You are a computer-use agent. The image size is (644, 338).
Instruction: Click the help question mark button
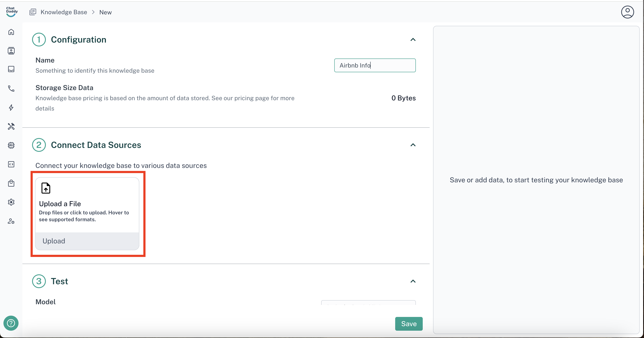point(11,323)
